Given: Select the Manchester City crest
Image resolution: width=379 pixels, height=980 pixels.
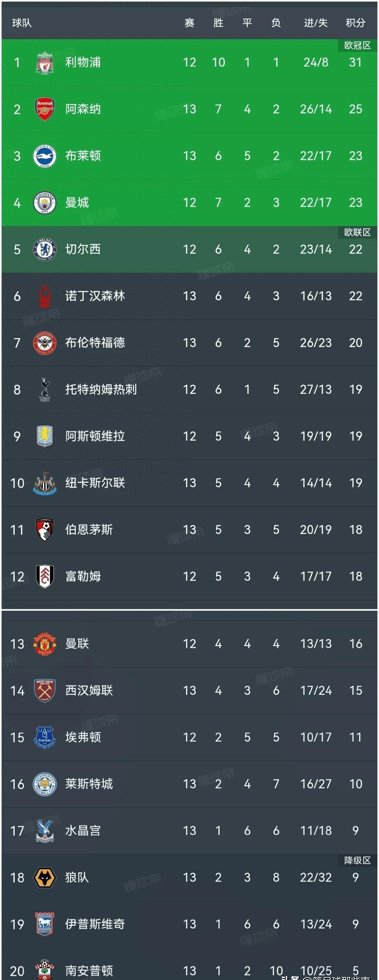Looking at the screenshot, I should click(45, 203).
